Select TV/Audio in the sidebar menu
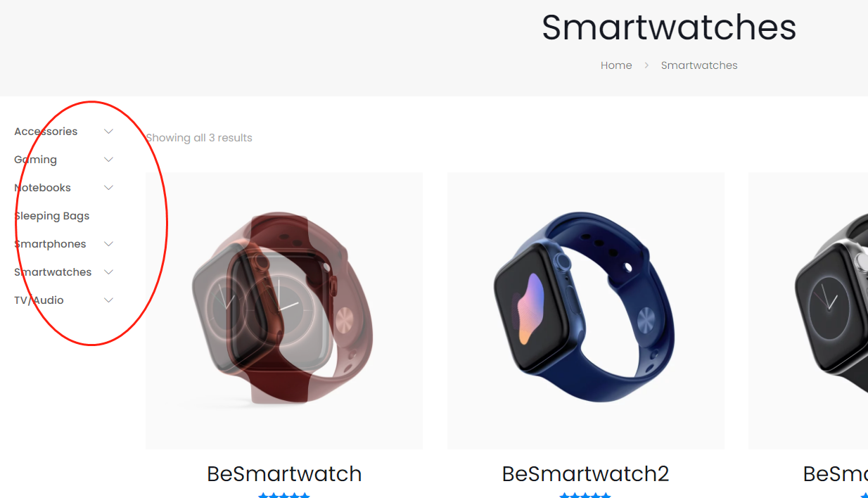 click(x=39, y=300)
